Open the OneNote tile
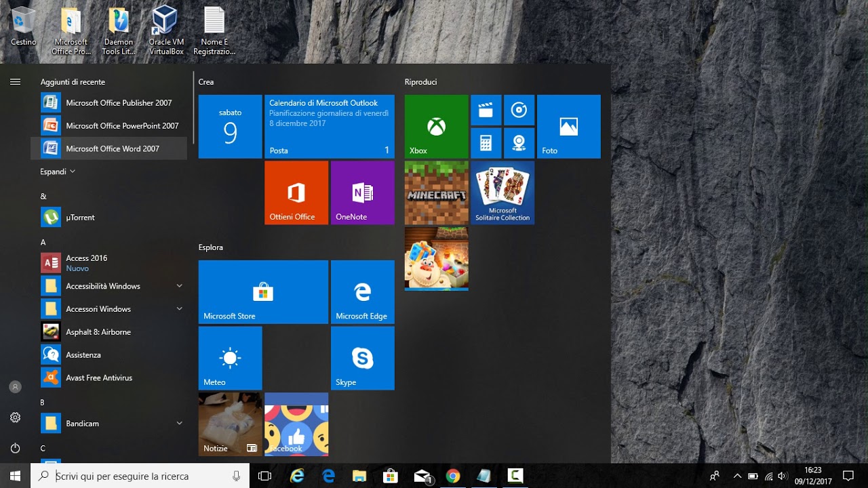The image size is (868, 488). click(x=362, y=192)
